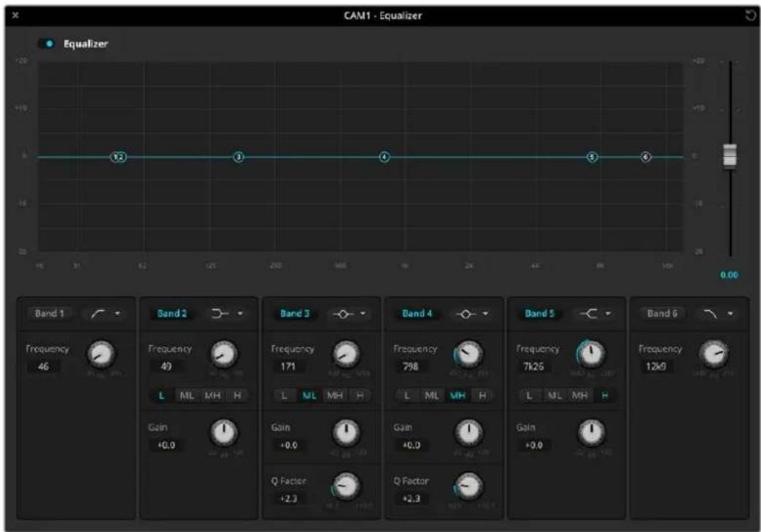761x532 pixels.
Task: Select MH range in Band 4
Action: [457, 396]
